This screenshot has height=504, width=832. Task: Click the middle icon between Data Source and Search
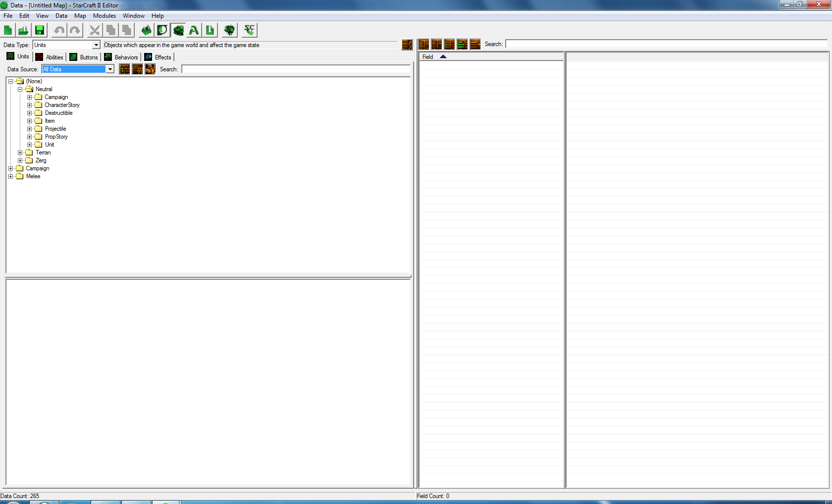(138, 69)
